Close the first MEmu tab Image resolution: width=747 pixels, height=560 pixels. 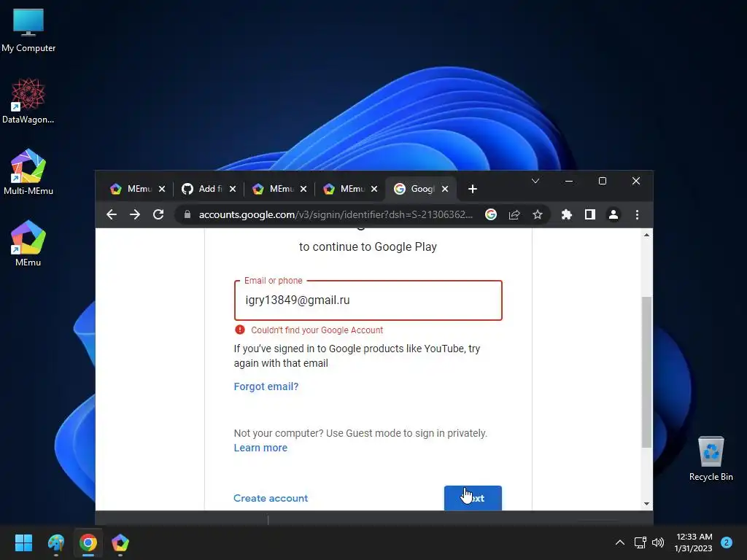[162, 189]
